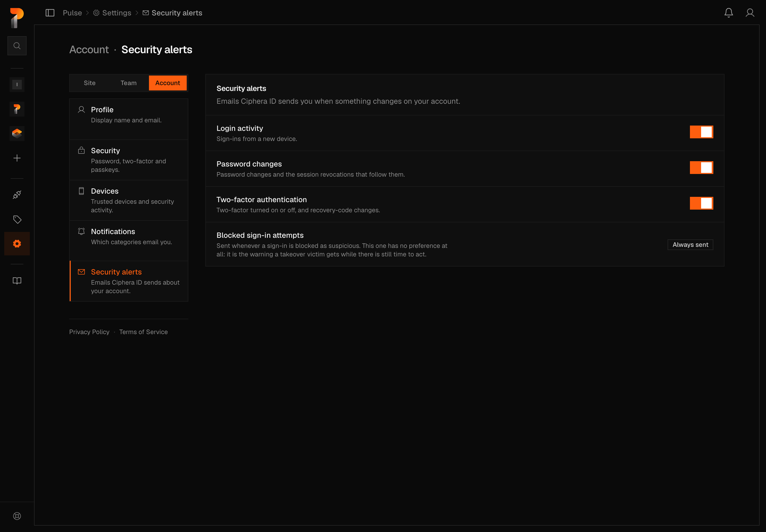Toggle the Two-factor authentication alert switch
766x532 pixels.
click(701, 203)
